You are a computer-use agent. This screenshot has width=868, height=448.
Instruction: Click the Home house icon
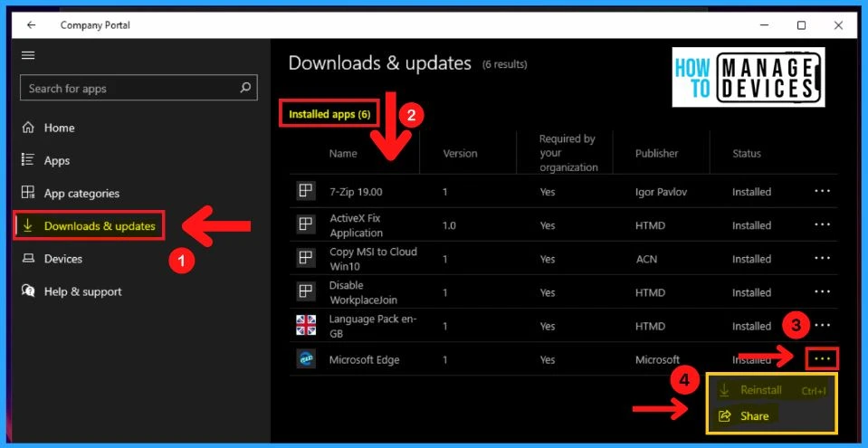(28, 128)
